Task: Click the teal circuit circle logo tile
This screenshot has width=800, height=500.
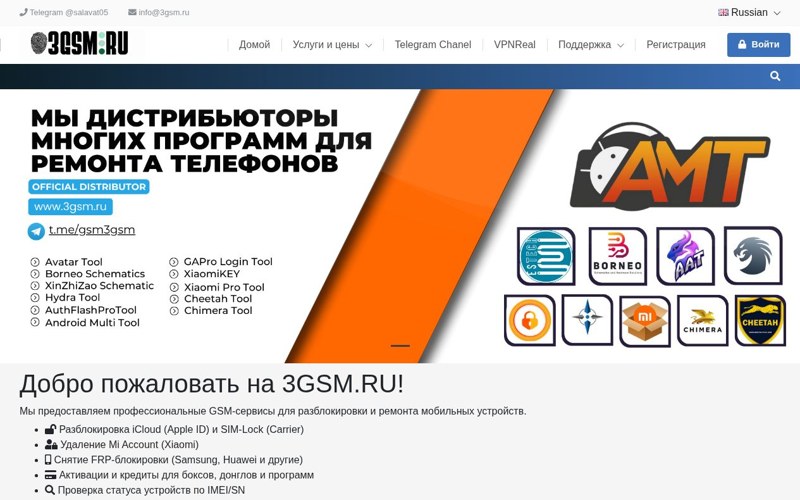Action: [x=546, y=256]
